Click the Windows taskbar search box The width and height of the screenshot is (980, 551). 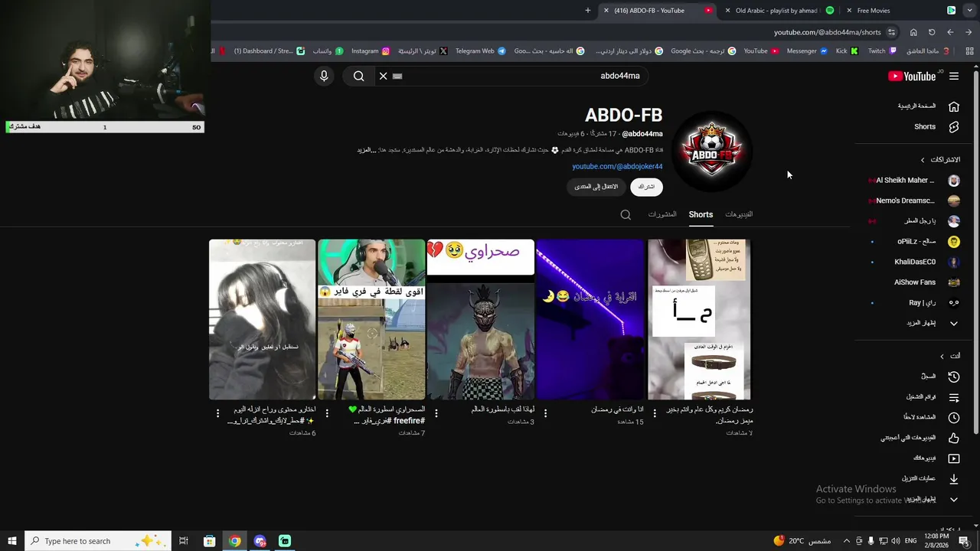pyautogui.click(x=98, y=541)
